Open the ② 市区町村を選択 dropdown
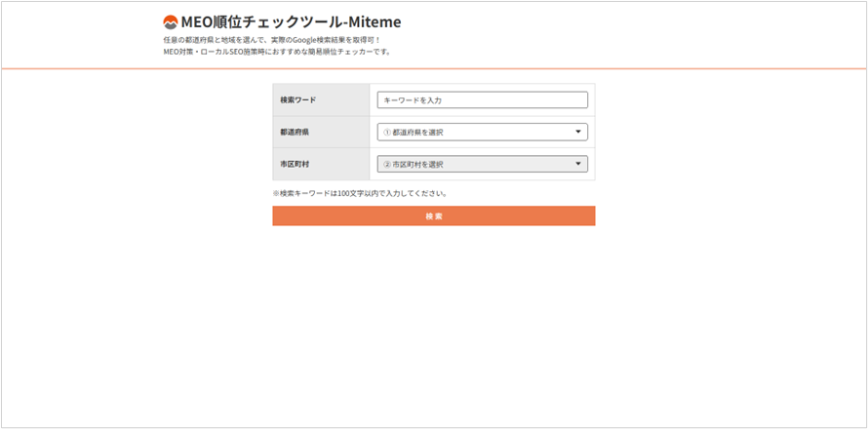Viewport: 868px width, 429px height. tap(482, 165)
